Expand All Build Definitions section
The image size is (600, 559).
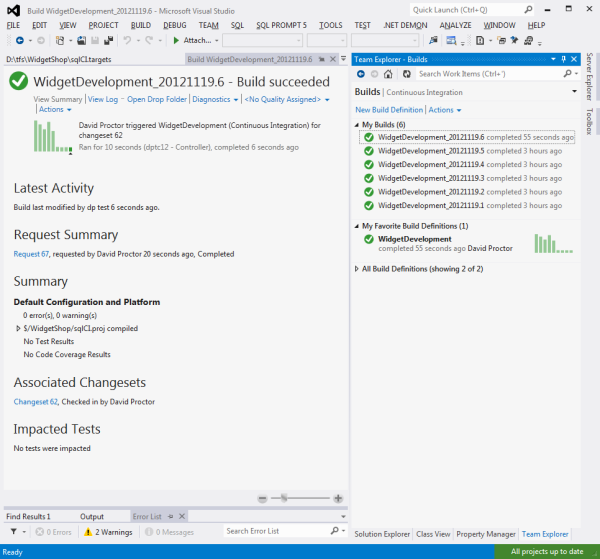(x=358, y=269)
